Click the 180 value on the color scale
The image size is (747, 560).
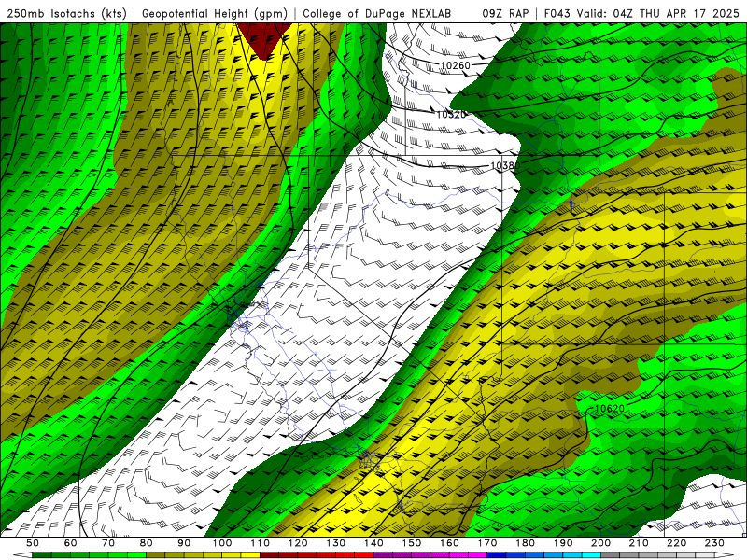click(x=525, y=543)
